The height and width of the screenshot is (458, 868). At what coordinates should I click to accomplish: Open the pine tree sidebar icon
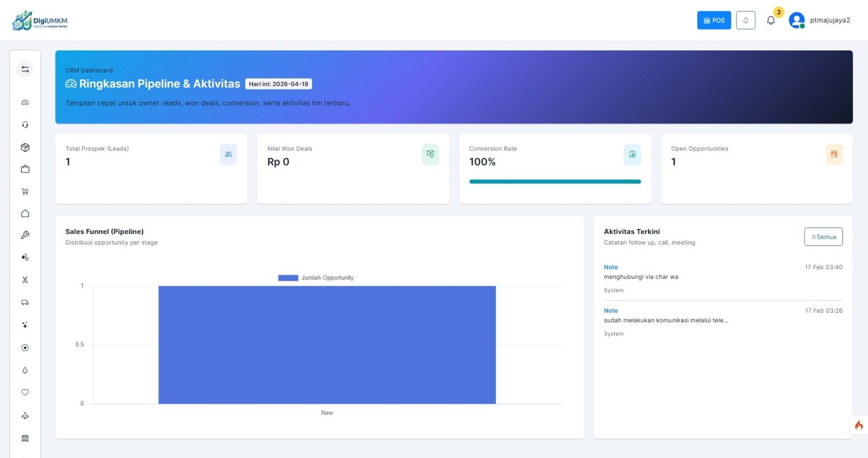click(25, 370)
